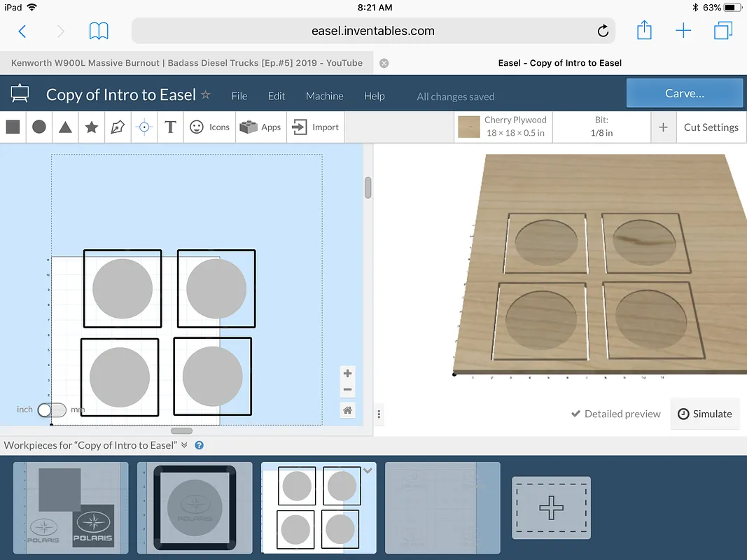Toggle the Detailed preview checkmark
The height and width of the screenshot is (560, 747).
pos(575,414)
